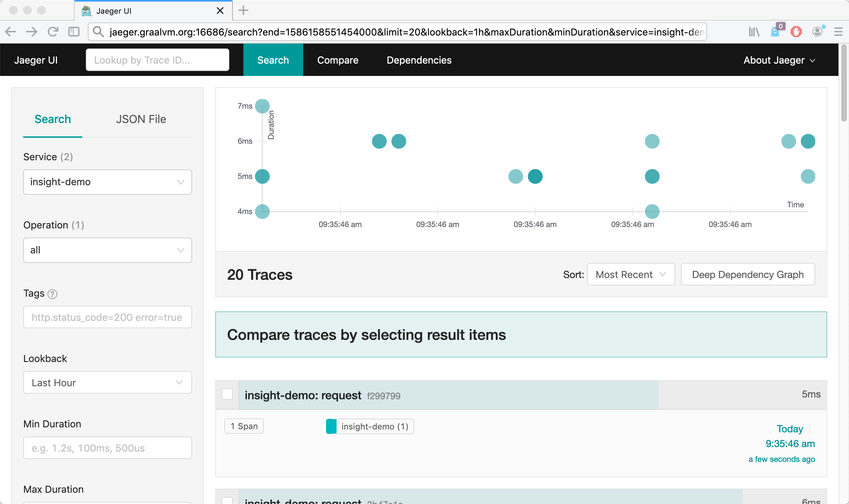Open the Service dropdown showing insight-demo
This screenshot has width=849, height=504.
tap(108, 182)
